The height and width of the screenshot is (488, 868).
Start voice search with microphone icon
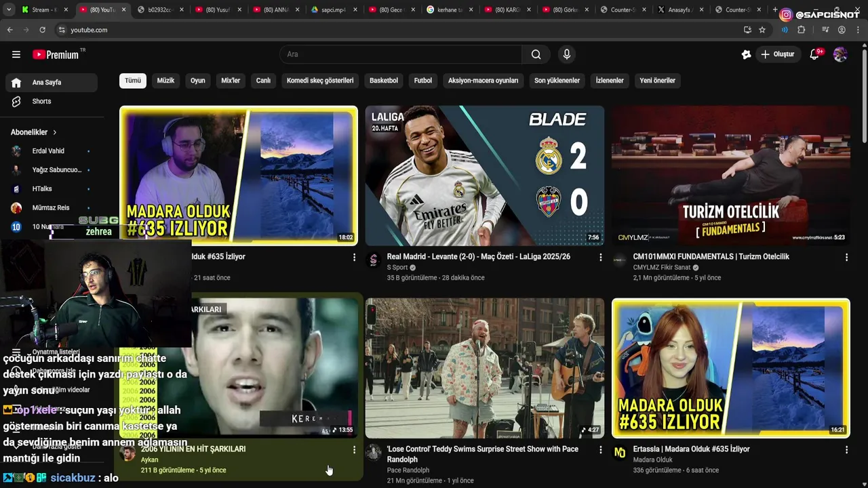(567, 54)
